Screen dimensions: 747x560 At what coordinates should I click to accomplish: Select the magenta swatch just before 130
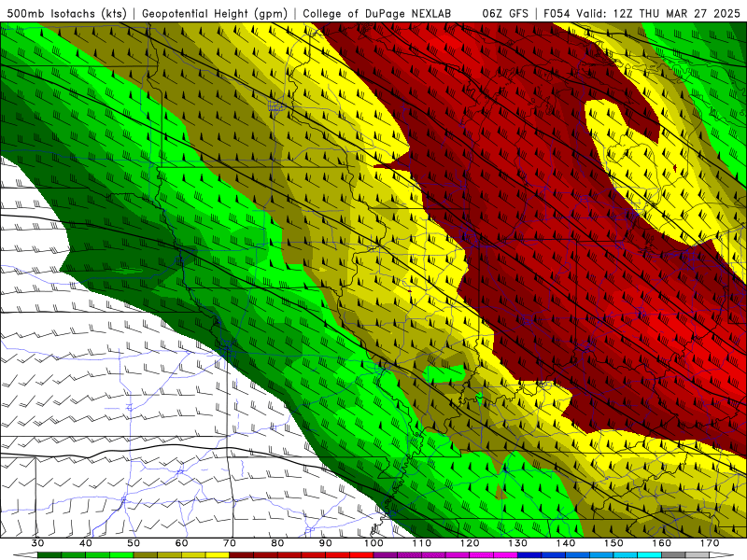coord(505,555)
